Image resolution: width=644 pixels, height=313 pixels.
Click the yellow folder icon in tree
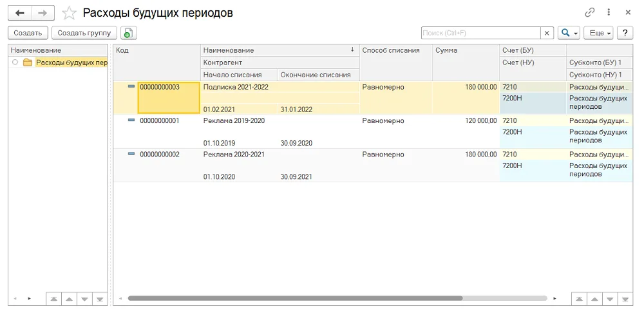coord(28,63)
